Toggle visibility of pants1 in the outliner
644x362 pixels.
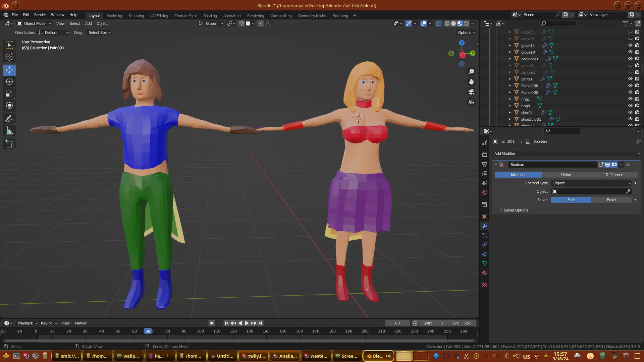tap(630, 79)
